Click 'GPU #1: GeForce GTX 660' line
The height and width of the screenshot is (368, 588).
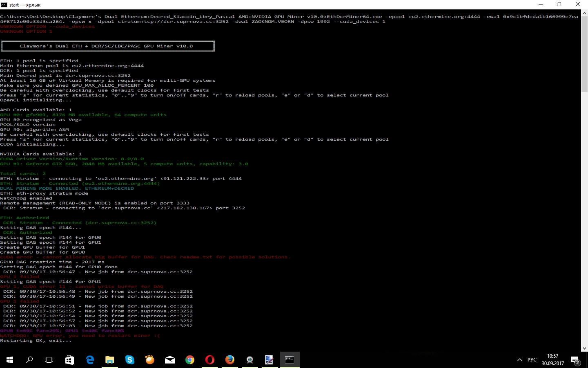coord(124,164)
